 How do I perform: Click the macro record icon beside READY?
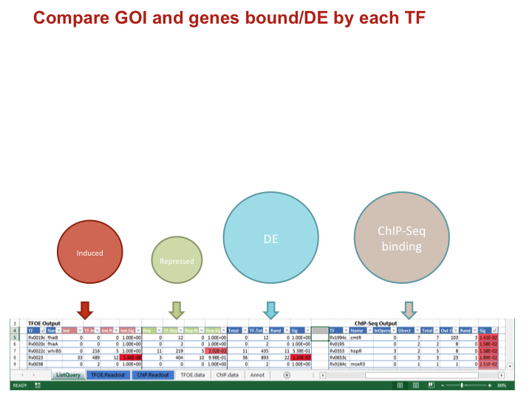(x=38, y=385)
